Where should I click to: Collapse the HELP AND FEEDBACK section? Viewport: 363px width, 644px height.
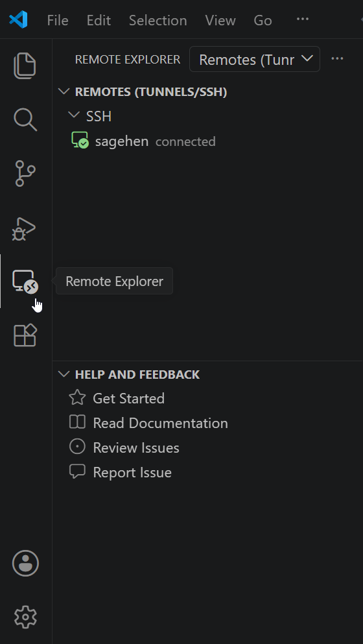coord(64,374)
